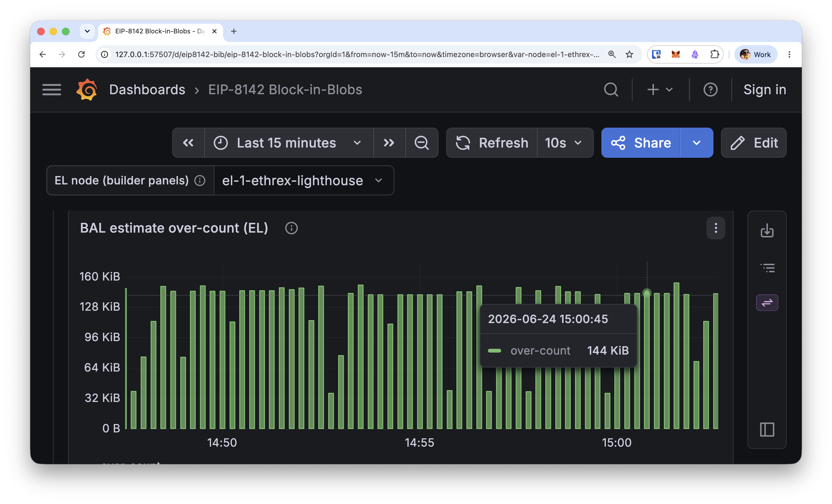
Task: Click the URL address bar
Action: coord(357,54)
